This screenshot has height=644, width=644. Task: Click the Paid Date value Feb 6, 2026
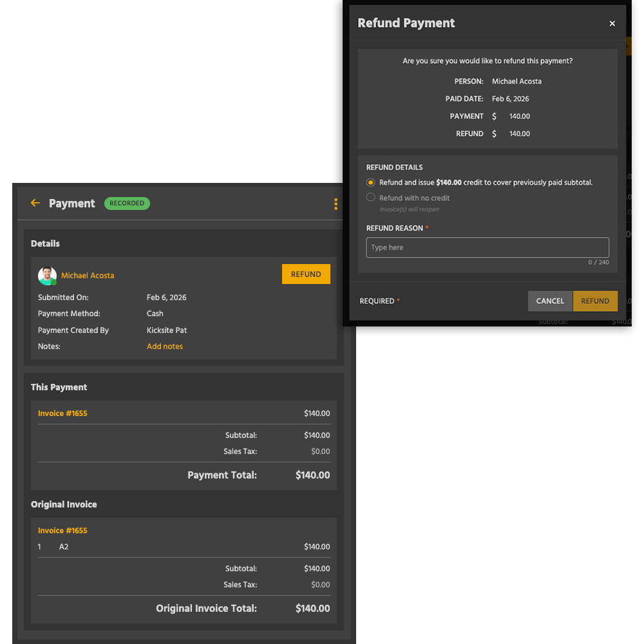tap(511, 99)
